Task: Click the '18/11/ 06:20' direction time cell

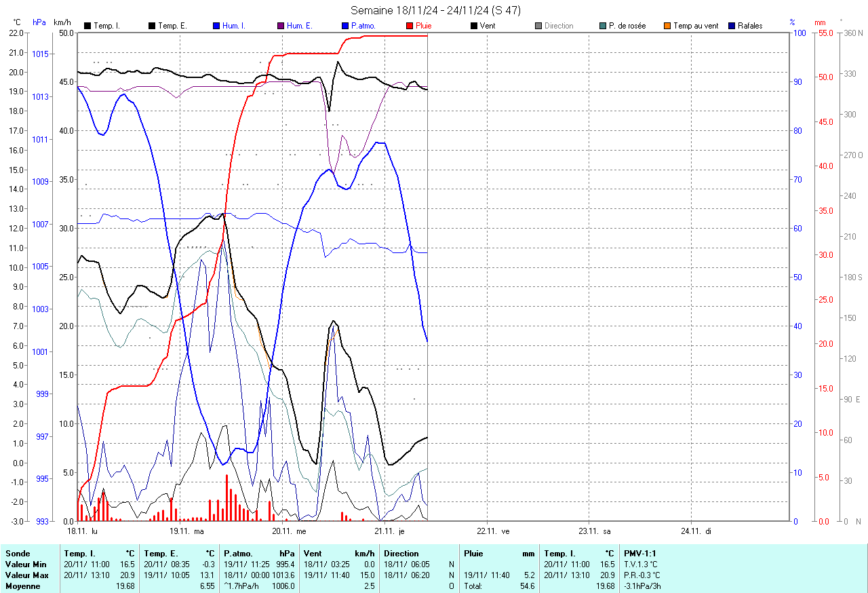Action: pyautogui.click(x=406, y=575)
